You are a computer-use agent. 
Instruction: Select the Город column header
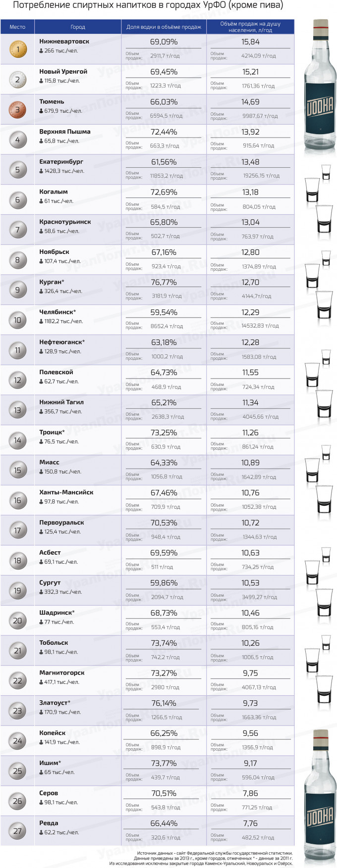click(x=78, y=27)
